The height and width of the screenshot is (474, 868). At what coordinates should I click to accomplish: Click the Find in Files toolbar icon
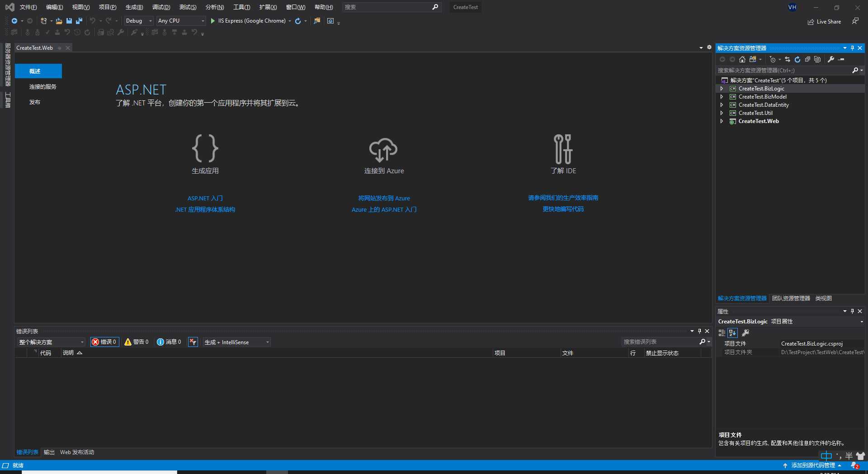(x=317, y=21)
